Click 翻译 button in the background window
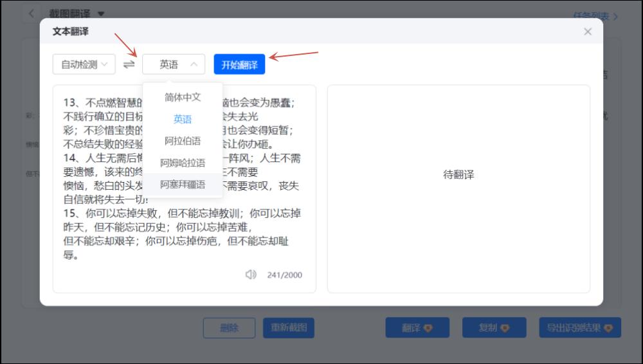 coord(417,327)
